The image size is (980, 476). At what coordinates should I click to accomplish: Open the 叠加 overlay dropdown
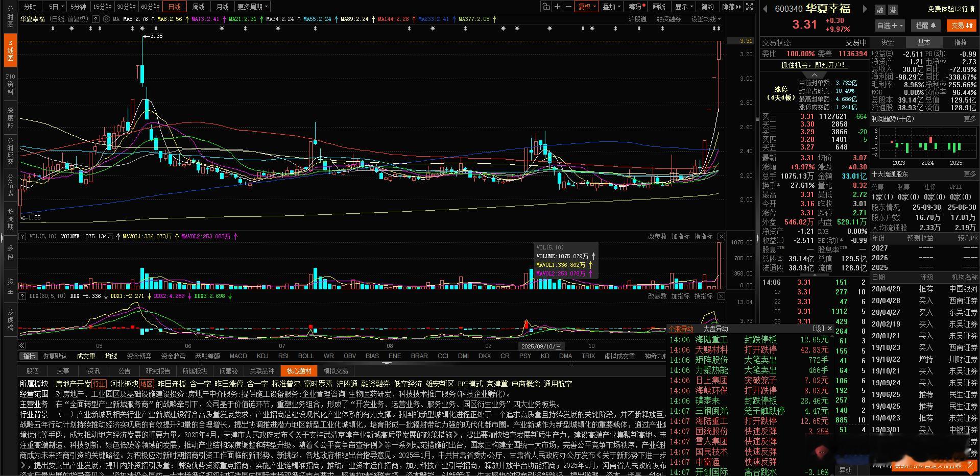611,7
